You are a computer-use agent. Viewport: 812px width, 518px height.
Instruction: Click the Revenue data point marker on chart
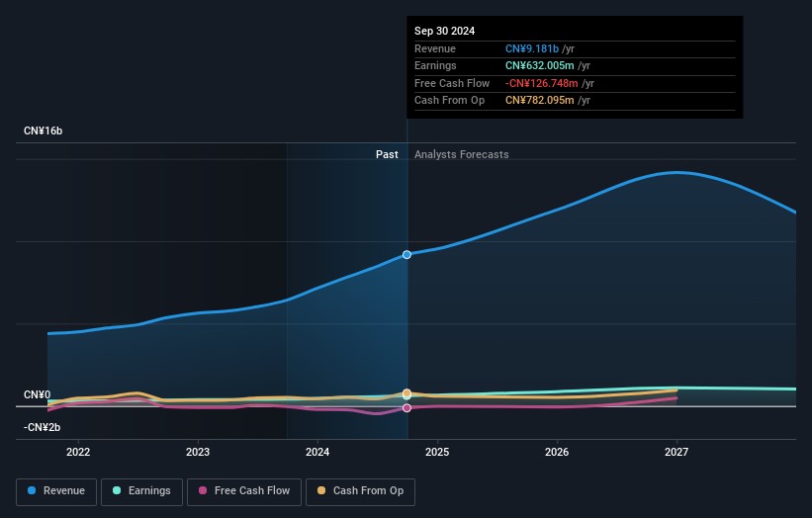[x=407, y=255]
